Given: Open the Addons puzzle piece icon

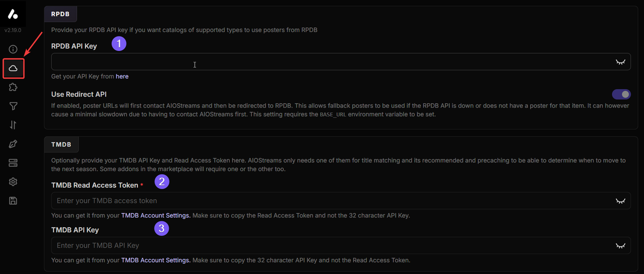Looking at the screenshot, I should click(x=13, y=87).
